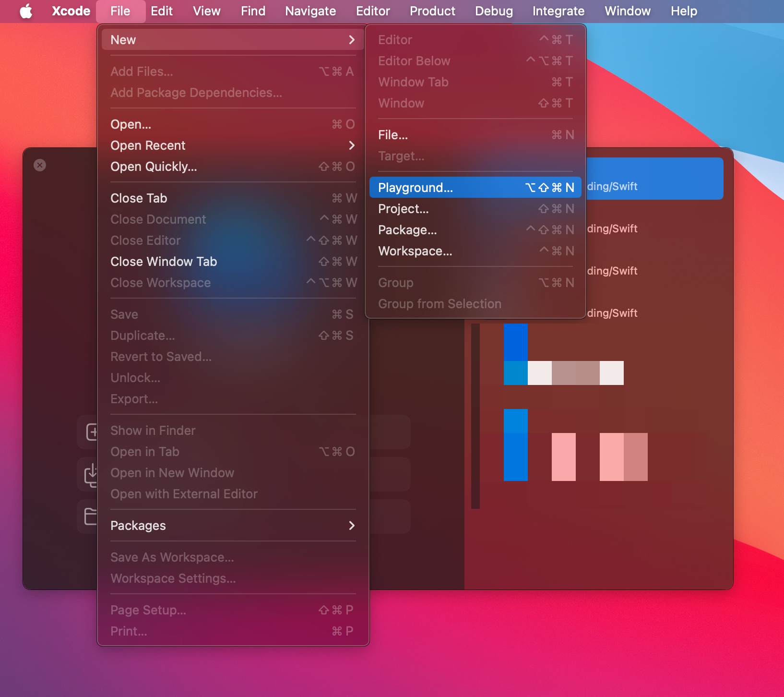Select Open Quickly… in File menu
Image resolution: width=784 pixels, height=697 pixels.
pos(233,167)
